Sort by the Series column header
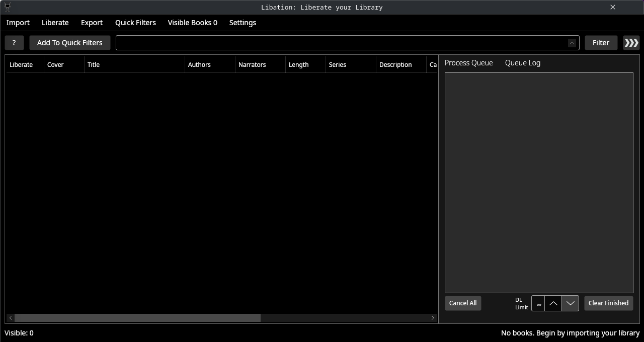 point(351,65)
